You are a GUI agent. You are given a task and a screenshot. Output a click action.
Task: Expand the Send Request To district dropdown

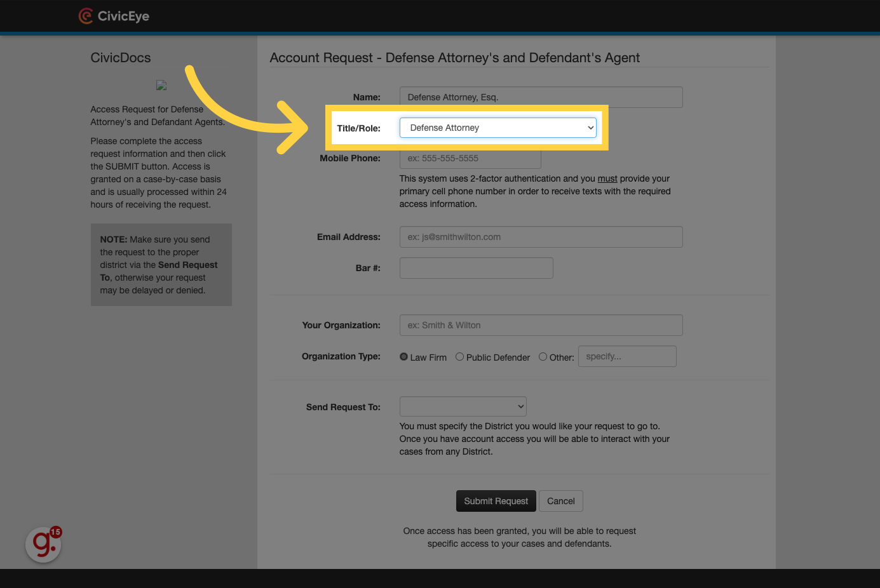tap(463, 406)
